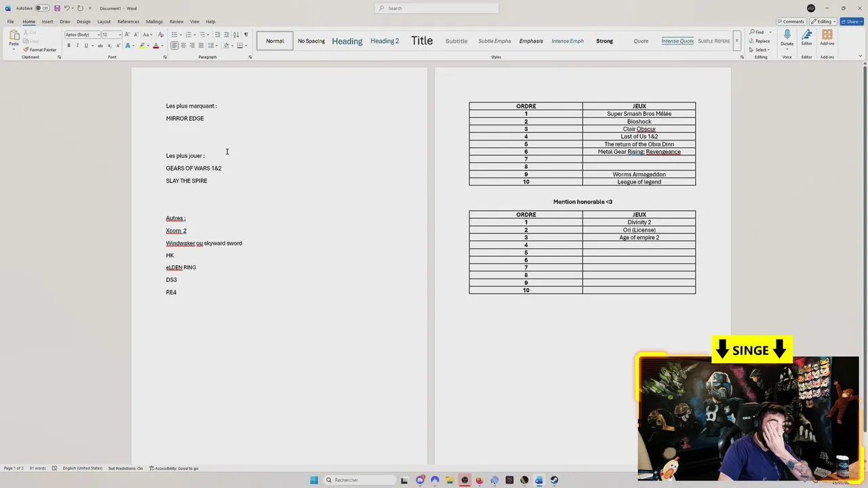Open the borders dropdown
This screenshot has width=868, height=488.
[245, 45]
